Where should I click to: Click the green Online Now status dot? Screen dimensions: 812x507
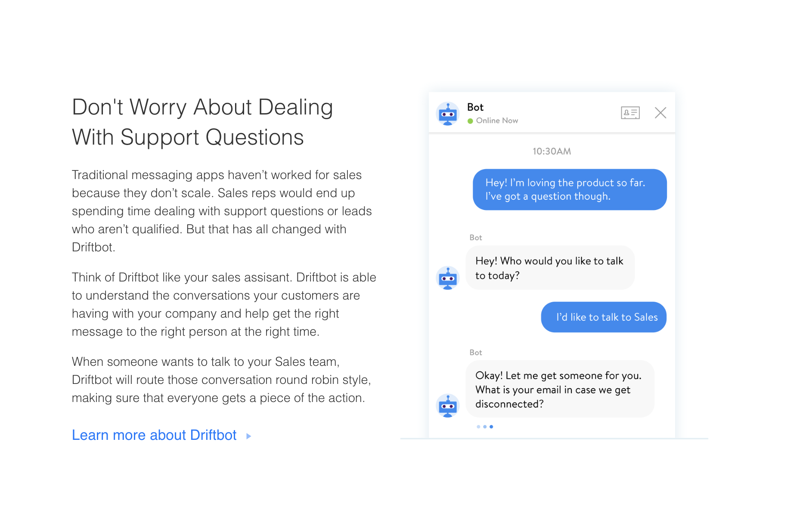tap(470, 121)
